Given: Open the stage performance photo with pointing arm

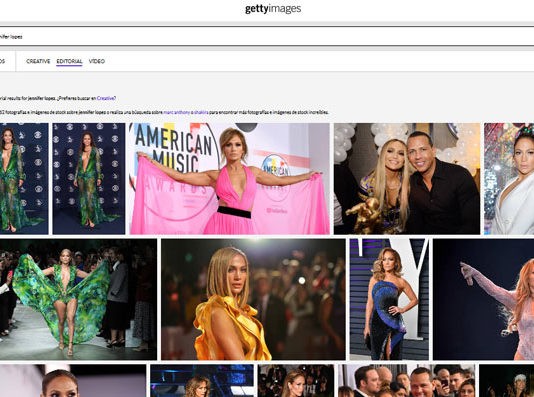Looking at the screenshot, I should pyautogui.click(x=484, y=299).
